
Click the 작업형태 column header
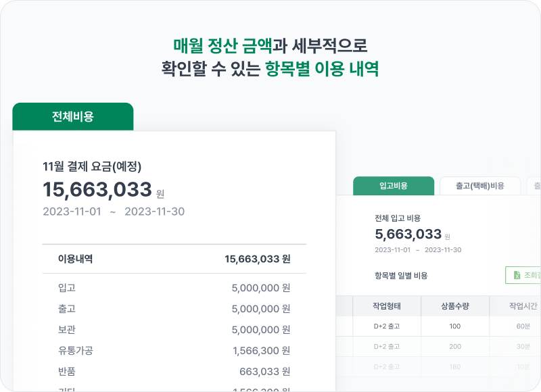pos(387,305)
